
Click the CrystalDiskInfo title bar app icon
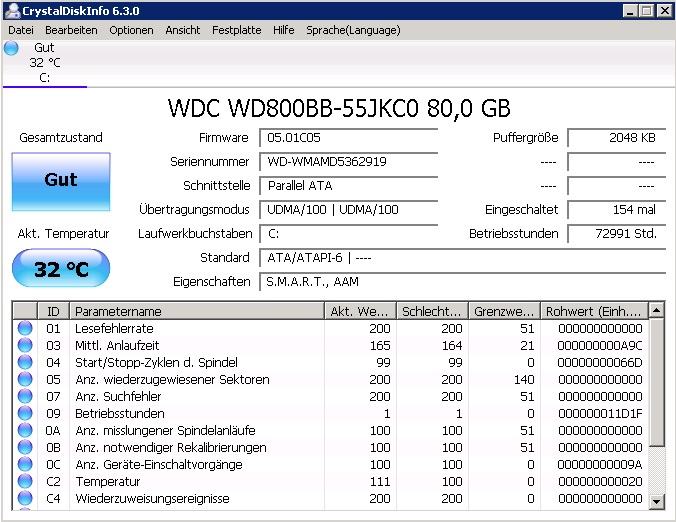click(13, 10)
